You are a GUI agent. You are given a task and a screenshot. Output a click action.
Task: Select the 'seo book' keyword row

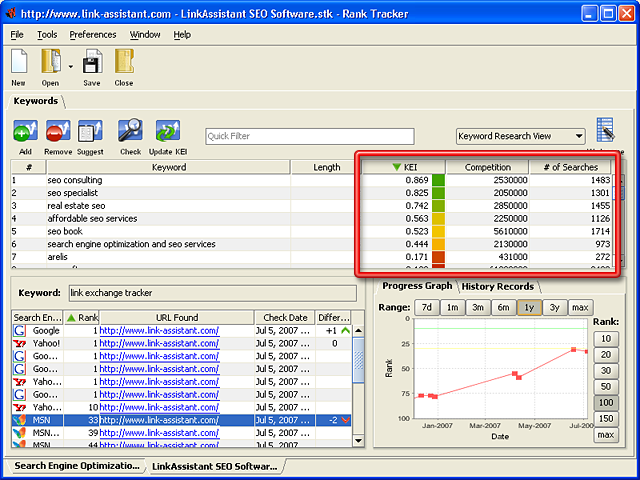coord(312,231)
